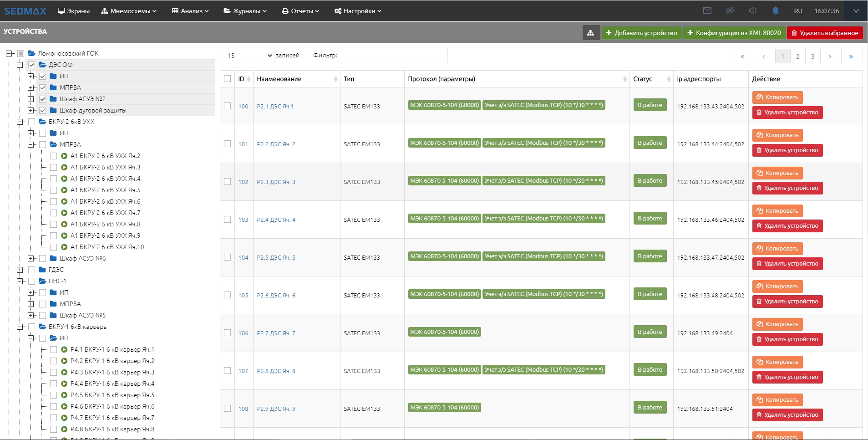The width and height of the screenshot is (868, 440).
Task: Open device link Р2.3 ДЭС Яч. 3
Action: coord(276,182)
